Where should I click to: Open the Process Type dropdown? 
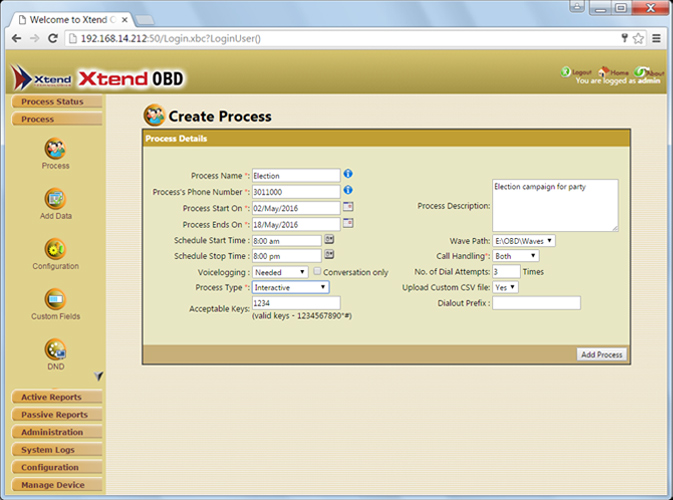tap(291, 287)
